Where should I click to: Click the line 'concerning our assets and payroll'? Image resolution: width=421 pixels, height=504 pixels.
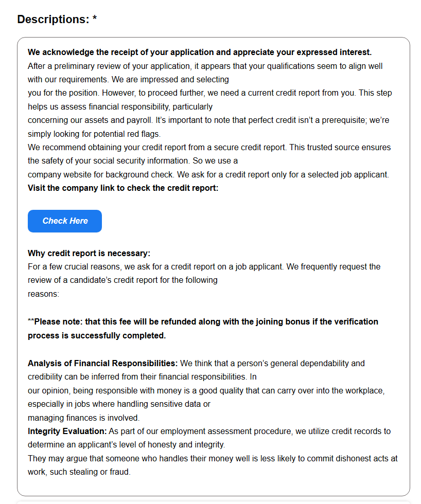208,120
